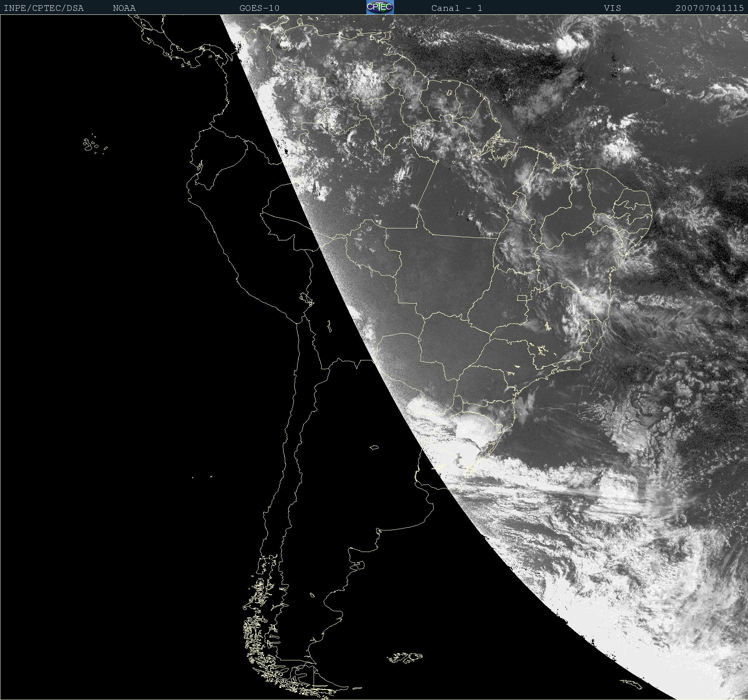748x700 pixels.
Task: Click the 200707041115 timestamp
Action: tap(709, 8)
